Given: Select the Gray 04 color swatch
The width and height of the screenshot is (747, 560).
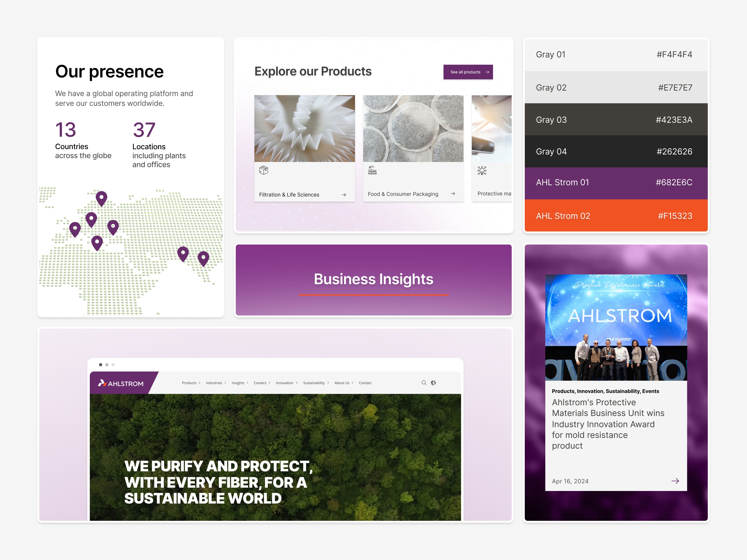Looking at the screenshot, I should tap(616, 152).
